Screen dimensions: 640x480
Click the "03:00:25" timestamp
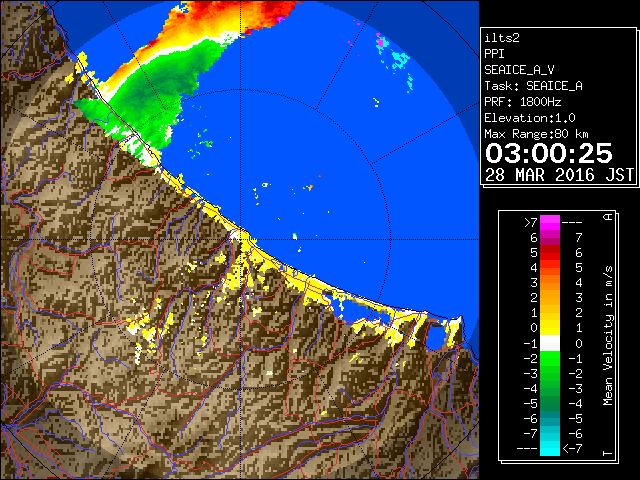point(549,154)
